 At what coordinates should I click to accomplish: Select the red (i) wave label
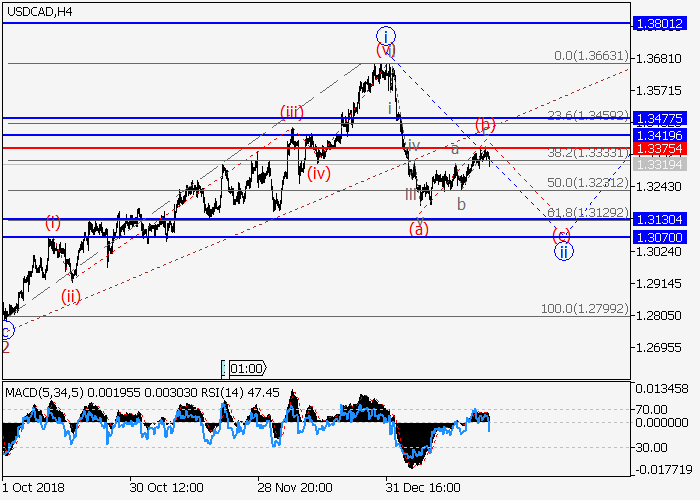(x=52, y=222)
